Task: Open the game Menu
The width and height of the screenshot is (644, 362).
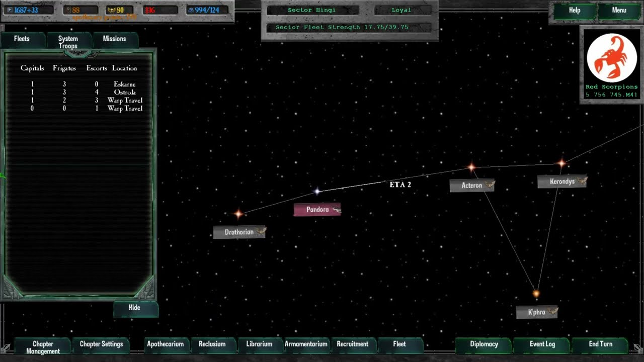Action: coord(619,11)
